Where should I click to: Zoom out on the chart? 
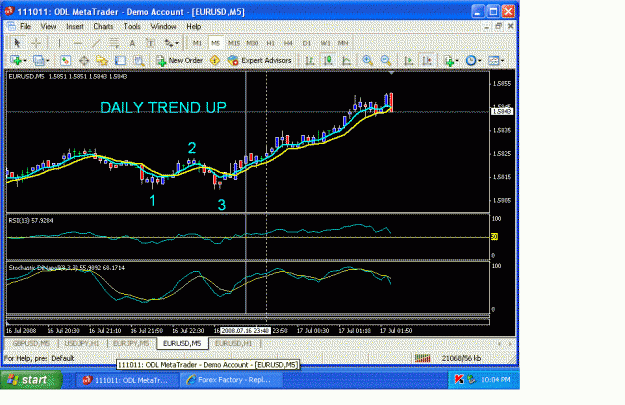[385, 61]
